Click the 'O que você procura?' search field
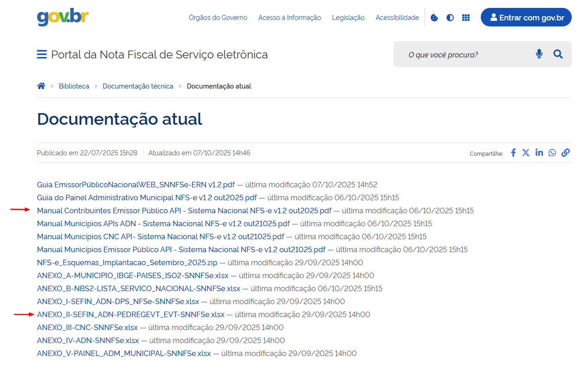Image resolution: width=588 pixels, height=370 pixels. (x=464, y=55)
